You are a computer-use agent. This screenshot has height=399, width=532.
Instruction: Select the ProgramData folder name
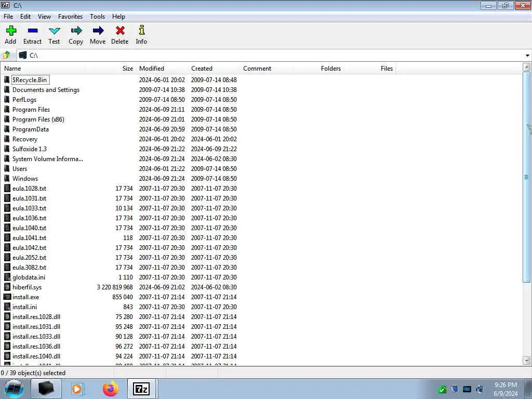[31, 129]
